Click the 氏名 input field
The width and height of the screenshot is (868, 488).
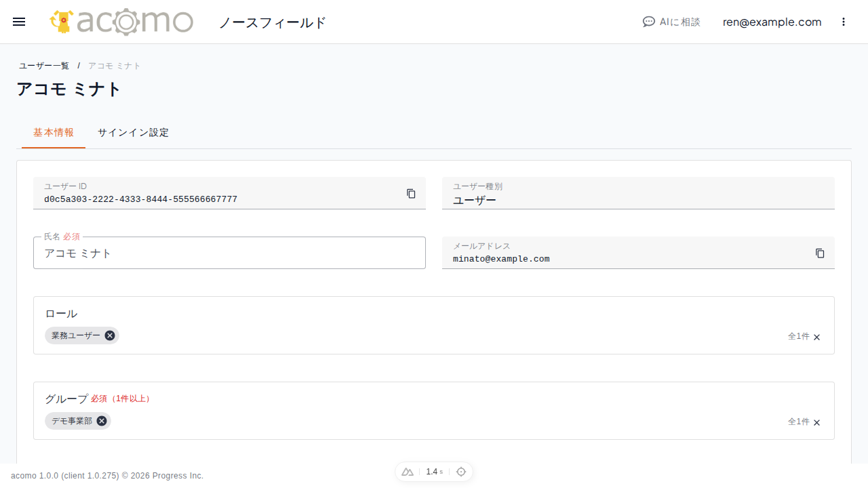[229, 253]
